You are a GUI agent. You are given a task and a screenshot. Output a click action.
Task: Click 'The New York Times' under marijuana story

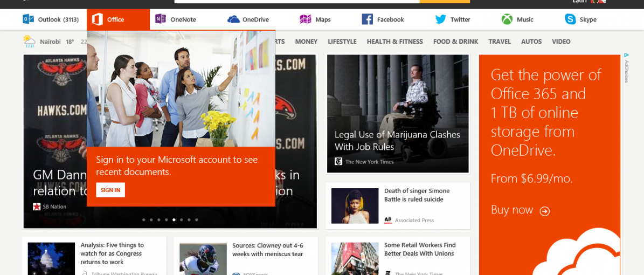[x=370, y=162]
